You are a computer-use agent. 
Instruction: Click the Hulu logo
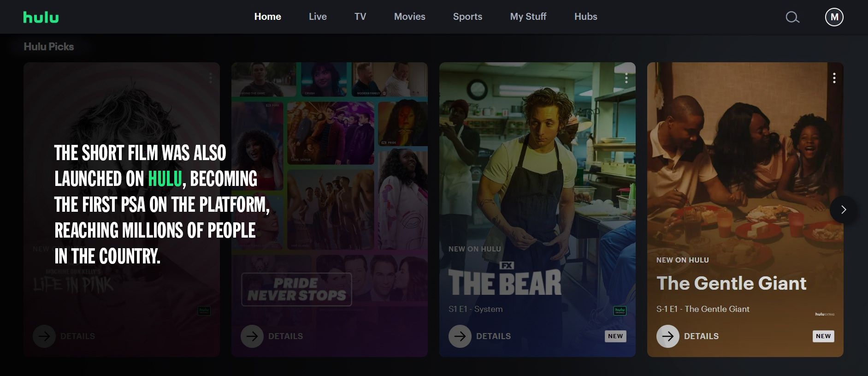[x=41, y=17]
